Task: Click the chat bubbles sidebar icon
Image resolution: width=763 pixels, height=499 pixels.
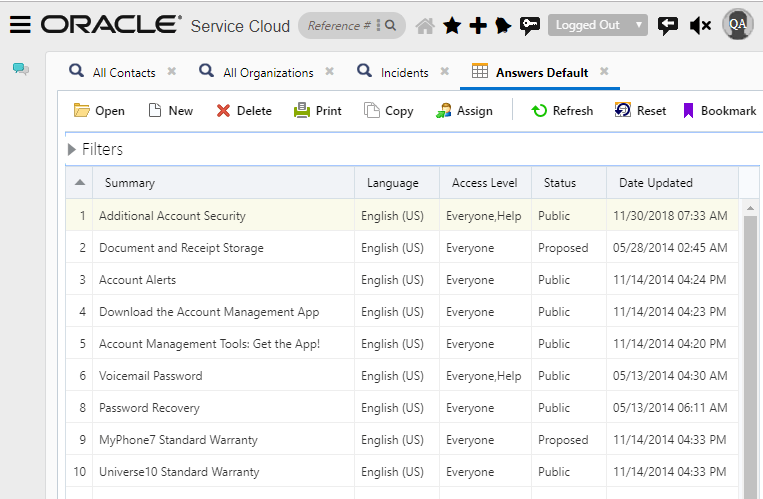Action: coord(20,69)
